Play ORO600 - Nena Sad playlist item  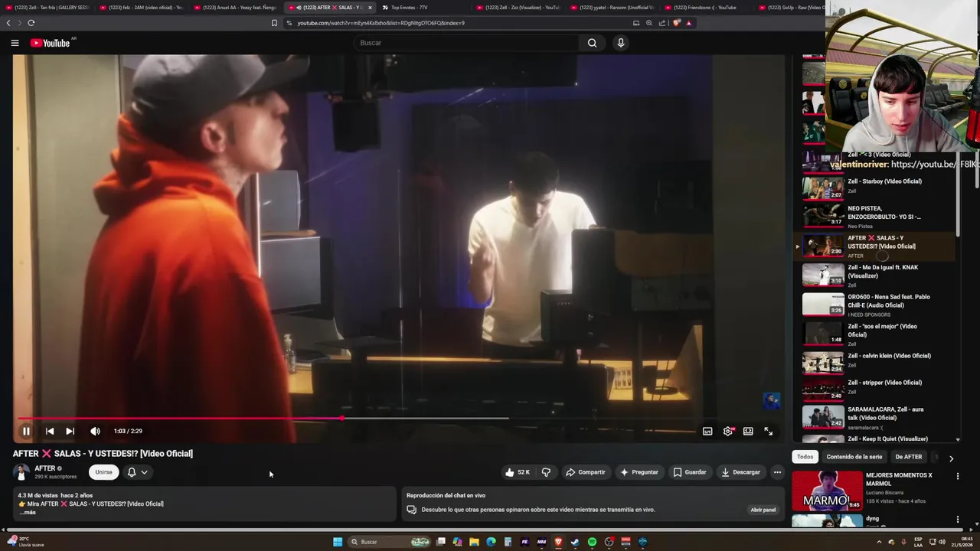pyautogui.click(x=874, y=305)
